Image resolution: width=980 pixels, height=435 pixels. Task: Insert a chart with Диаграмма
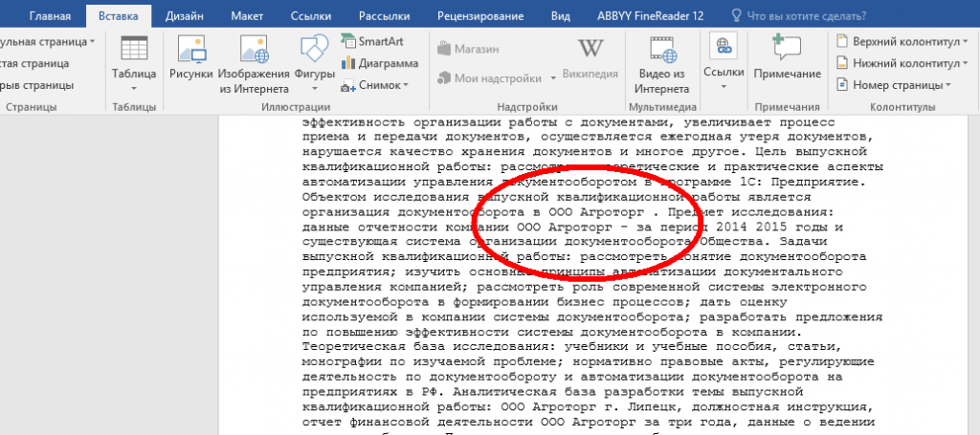point(379,63)
